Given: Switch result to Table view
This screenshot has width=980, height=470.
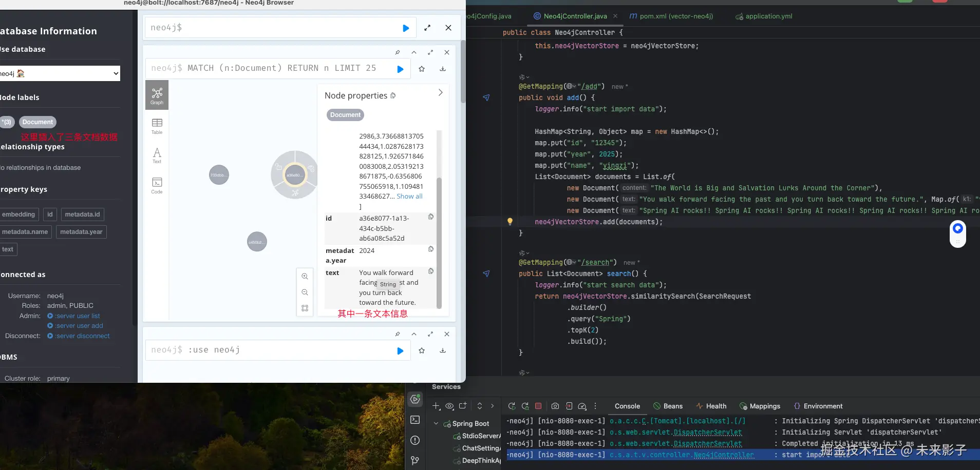Looking at the screenshot, I should point(157,126).
